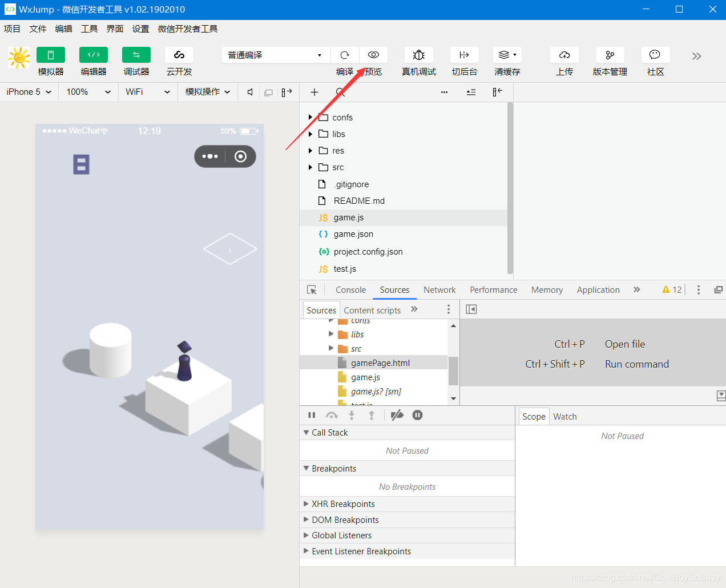Expand the confs folder
Screen dimensions: 726x588
pos(310,117)
